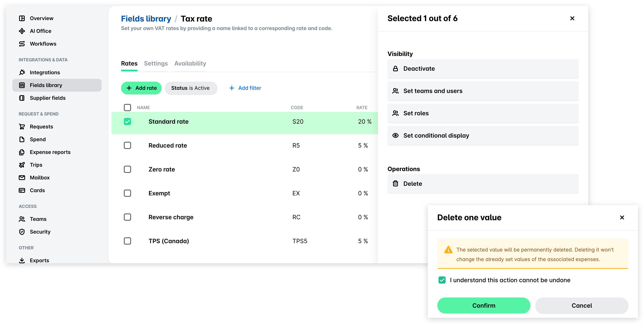Click the Integrations plug icon

22,72
